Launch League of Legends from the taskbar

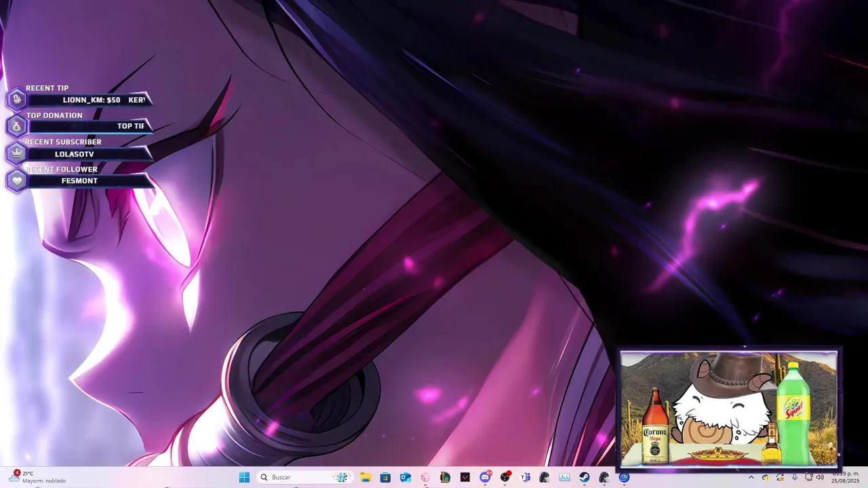[445, 477]
